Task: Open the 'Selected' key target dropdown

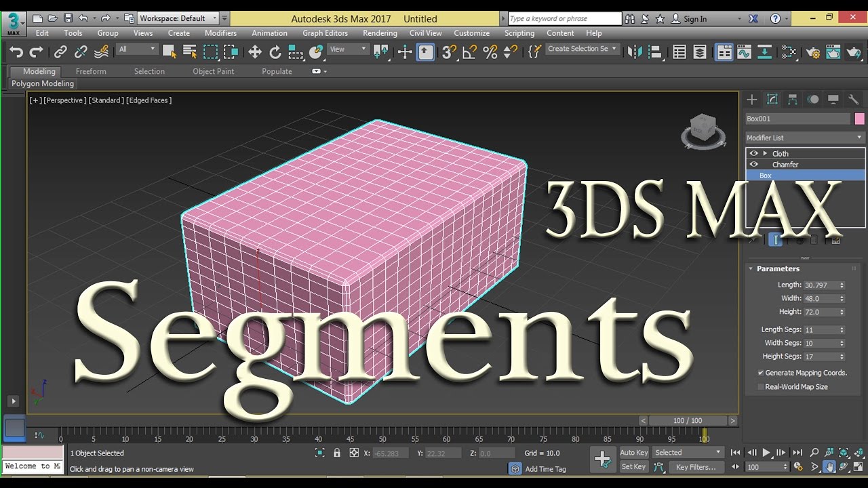Action: (688, 452)
